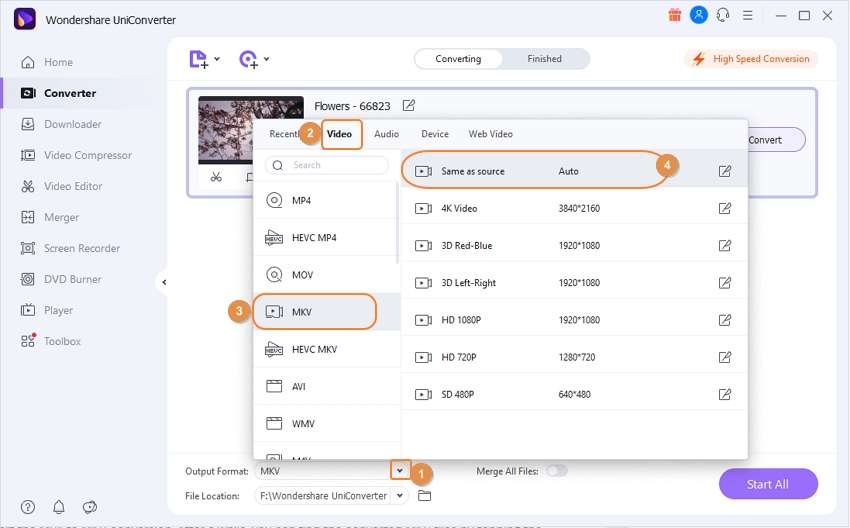Select the HD 1080P resolution preset
Viewport: 850px width, 528px height.
[x=574, y=320]
